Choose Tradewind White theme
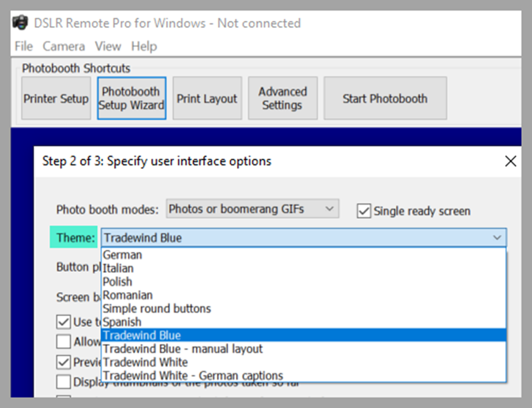This screenshot has width=532, height=408. [x=304, y=362]
